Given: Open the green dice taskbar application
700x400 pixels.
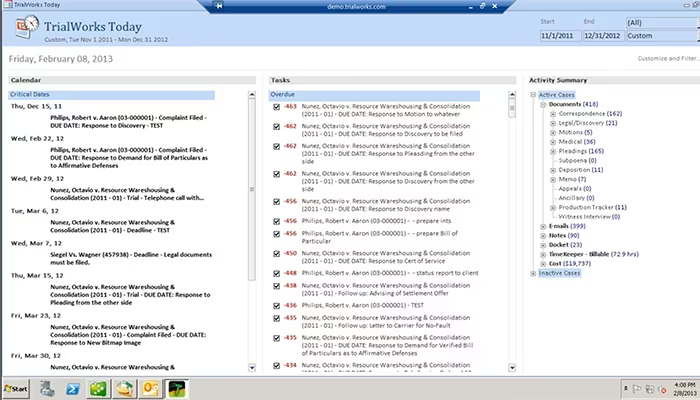Looking at the screenshot, I should 98,389.
